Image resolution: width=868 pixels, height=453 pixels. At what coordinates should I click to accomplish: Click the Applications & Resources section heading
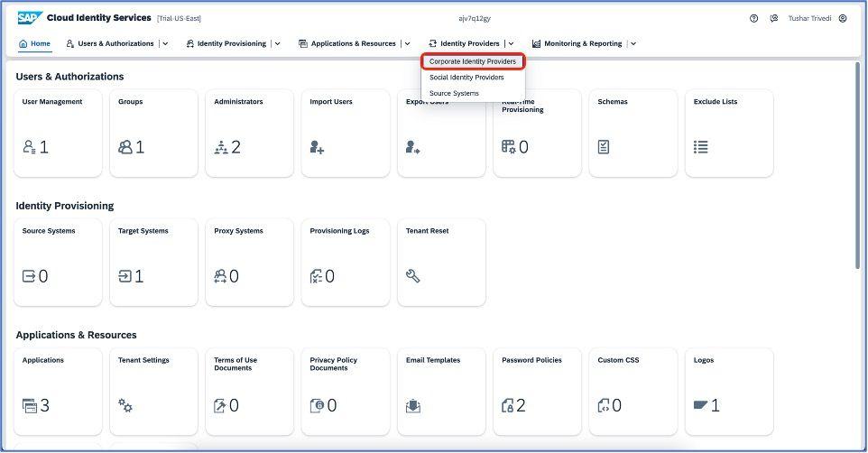pos(76,335)
